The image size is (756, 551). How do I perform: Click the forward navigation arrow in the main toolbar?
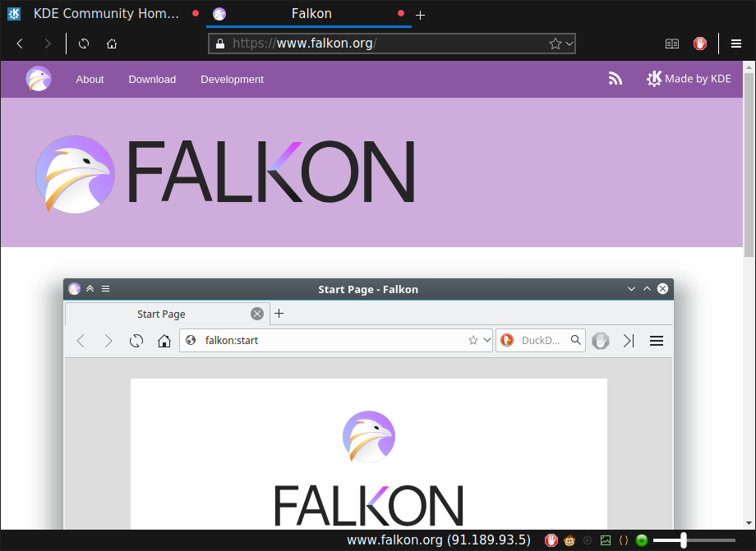click(x=48, y=44)
